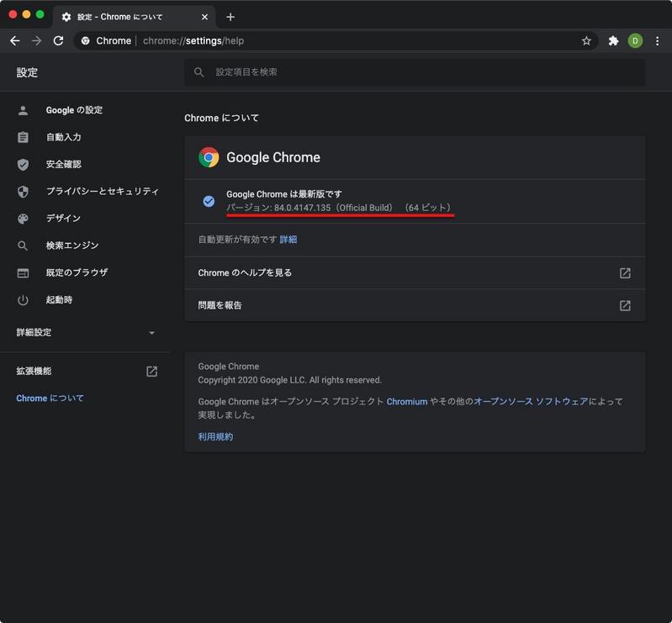Click the search magnifier in settings search bar
The image size is (672, 623).
coord(198,72)
